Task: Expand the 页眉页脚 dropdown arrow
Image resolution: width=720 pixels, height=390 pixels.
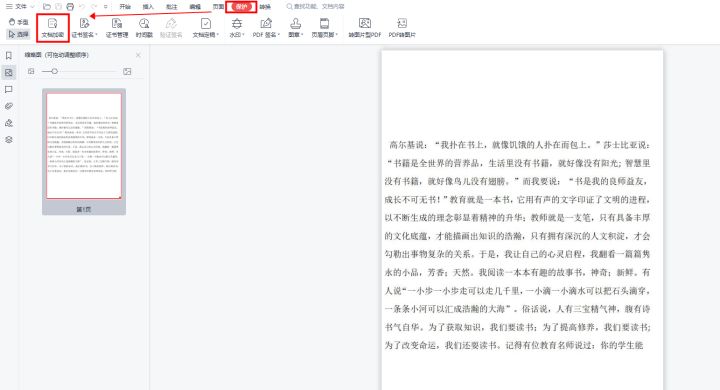Action: pyautogui.click(x=337, y=35)
